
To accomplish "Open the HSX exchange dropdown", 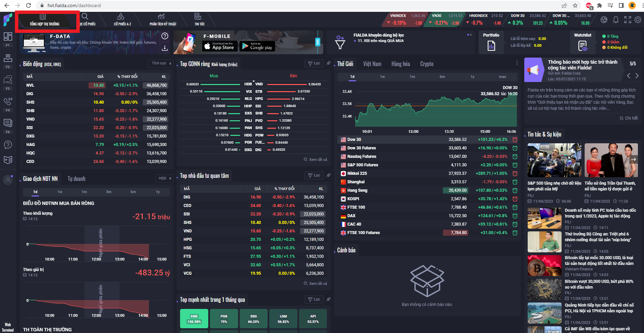I will coord(165,178).
